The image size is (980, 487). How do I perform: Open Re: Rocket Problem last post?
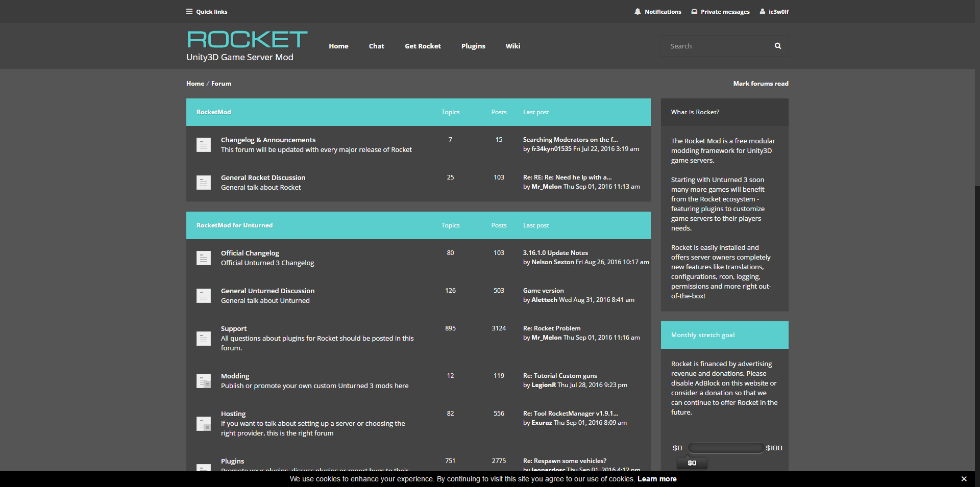click(x=552, y=328)
